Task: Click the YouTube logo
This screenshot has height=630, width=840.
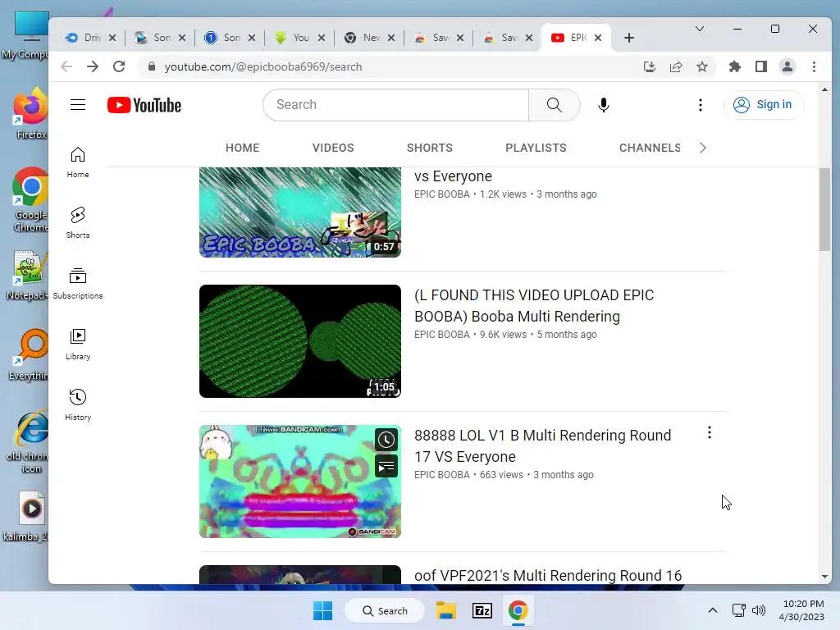Action: 144,105
